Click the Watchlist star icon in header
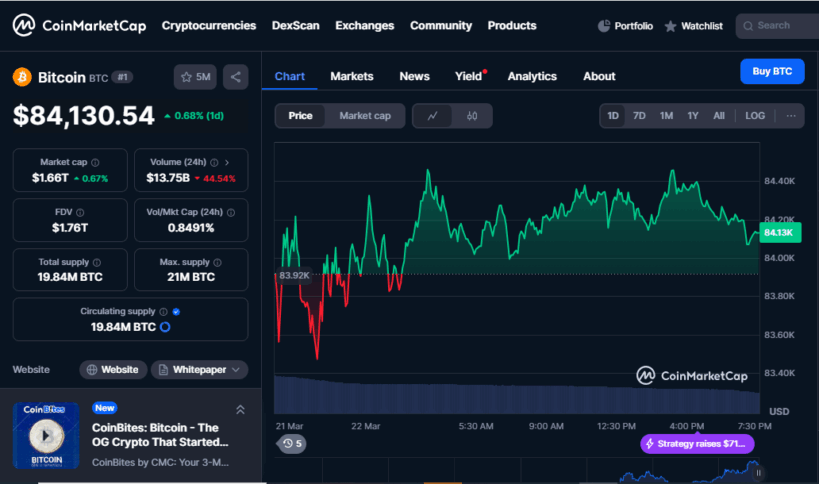This screenshot has width=819, height=484. 670,26
